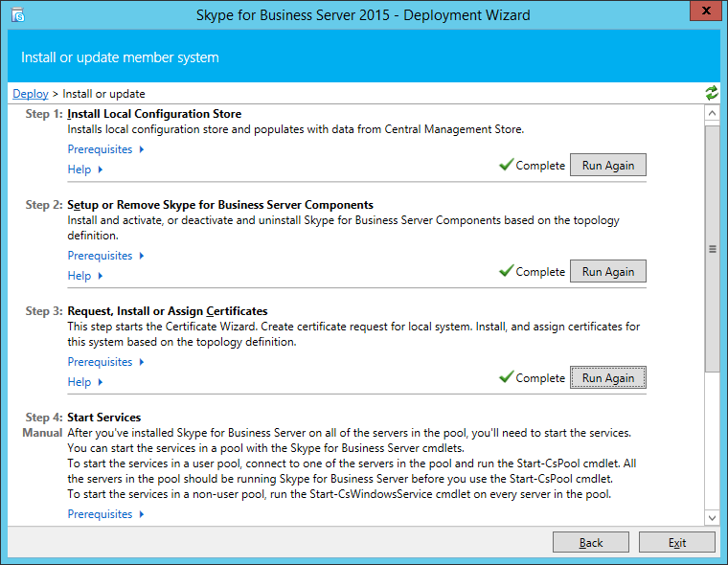Click the Step 3 Complete checkmark
Image resolution: width=728 pixels, height=565 pixels.
[x=506, y=377]
